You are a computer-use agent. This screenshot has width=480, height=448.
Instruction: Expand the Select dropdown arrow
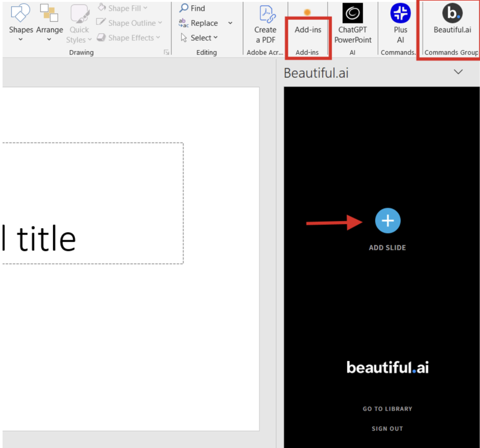pyautogui.click(x=216, y=37)
